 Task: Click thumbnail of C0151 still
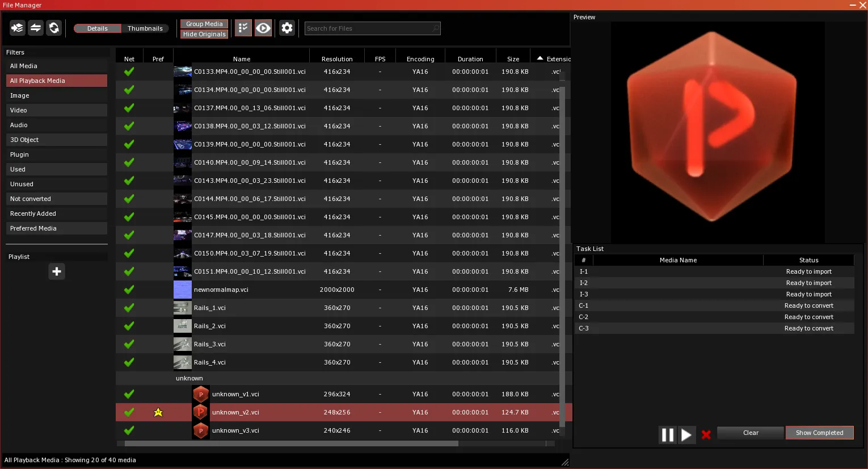[x=183, y=271]
